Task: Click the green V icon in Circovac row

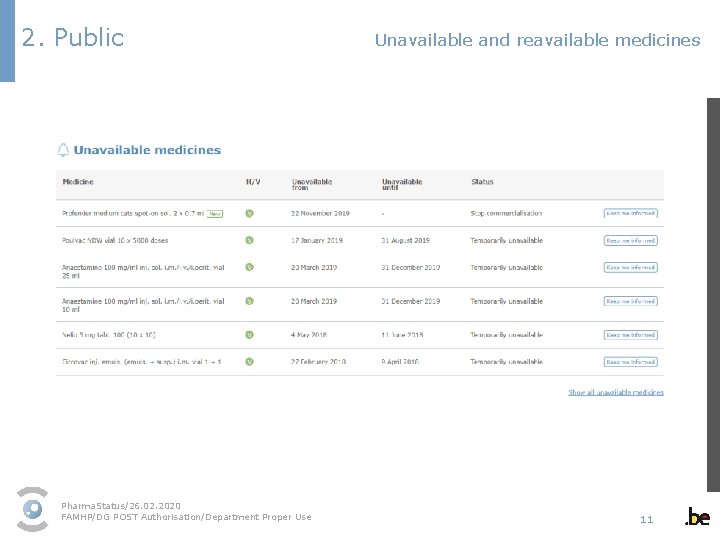Action: (x=249, y=362)
